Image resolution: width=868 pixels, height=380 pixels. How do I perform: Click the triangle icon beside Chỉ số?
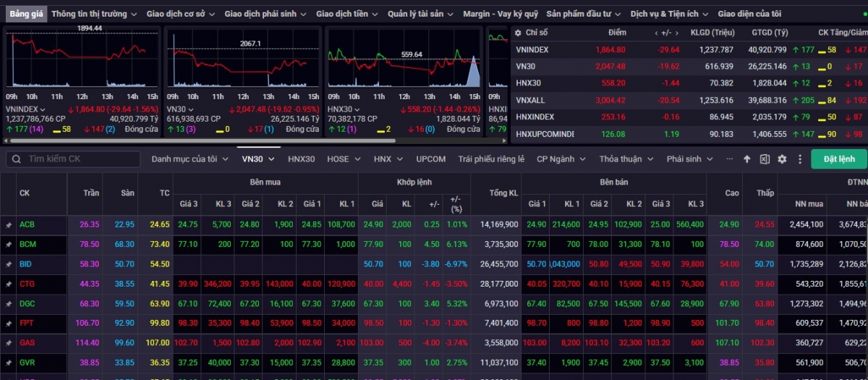point(517,33)
